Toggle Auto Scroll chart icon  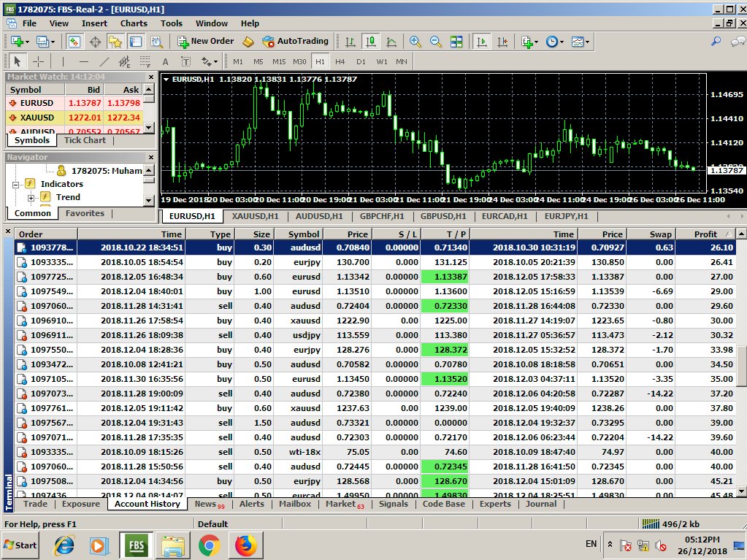pyautogui.click(x=482, y=42)
